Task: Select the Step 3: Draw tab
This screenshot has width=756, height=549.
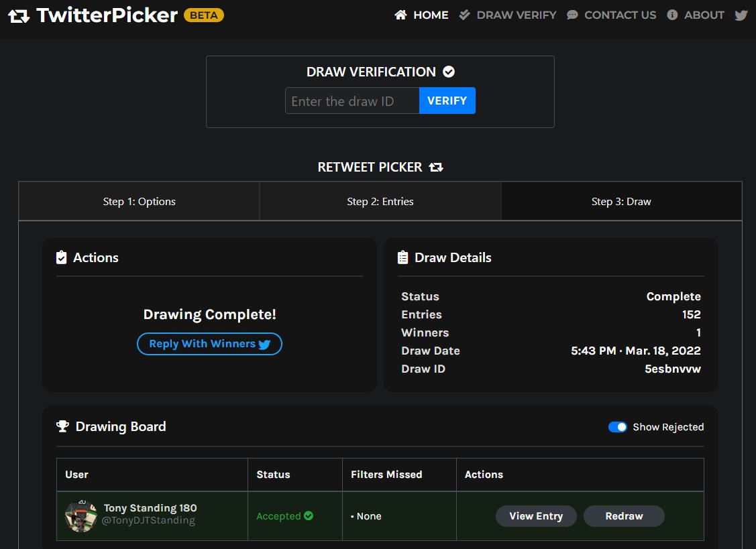Action: click(x=621, y=202)
